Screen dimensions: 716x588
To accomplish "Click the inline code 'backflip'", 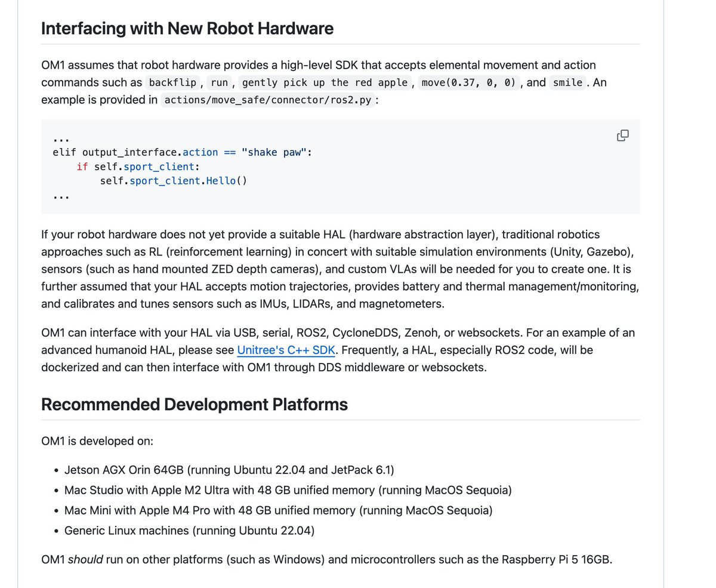I will pos(172,82).
